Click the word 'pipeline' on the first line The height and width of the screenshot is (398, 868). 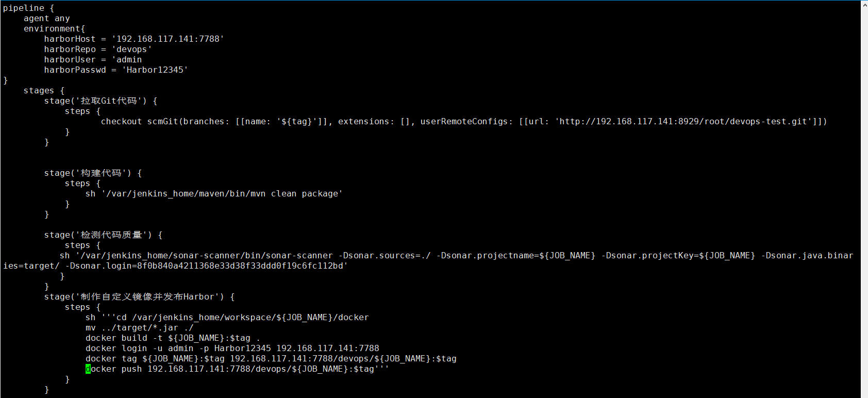pos(24,8)
